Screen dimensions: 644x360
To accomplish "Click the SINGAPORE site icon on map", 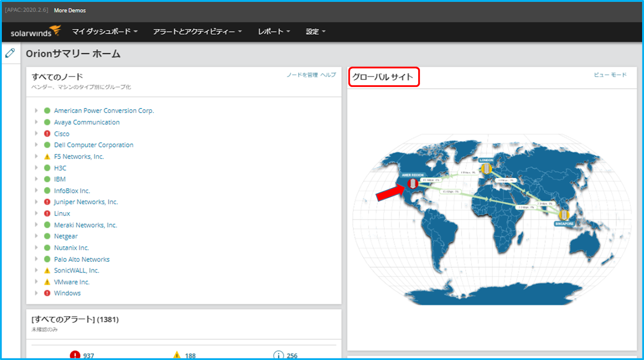I will click(x=564, y=215).
